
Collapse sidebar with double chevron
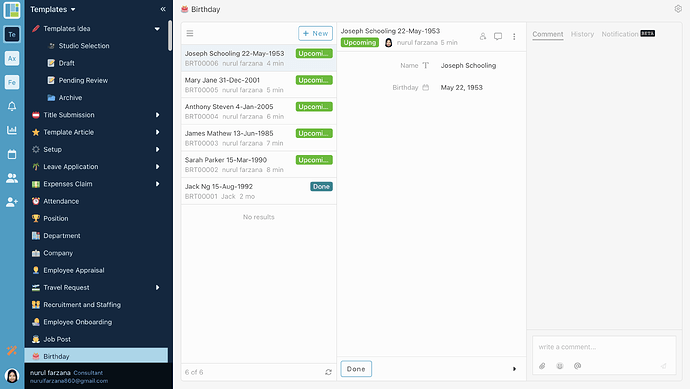[163, 9]
